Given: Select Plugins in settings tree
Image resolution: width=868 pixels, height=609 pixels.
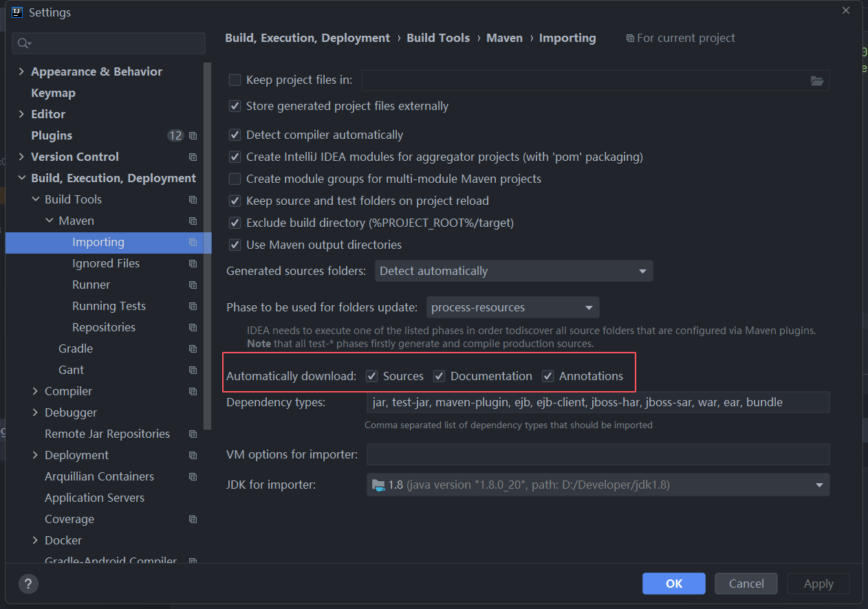Looking at the screenshot, I should coord(52,135).
